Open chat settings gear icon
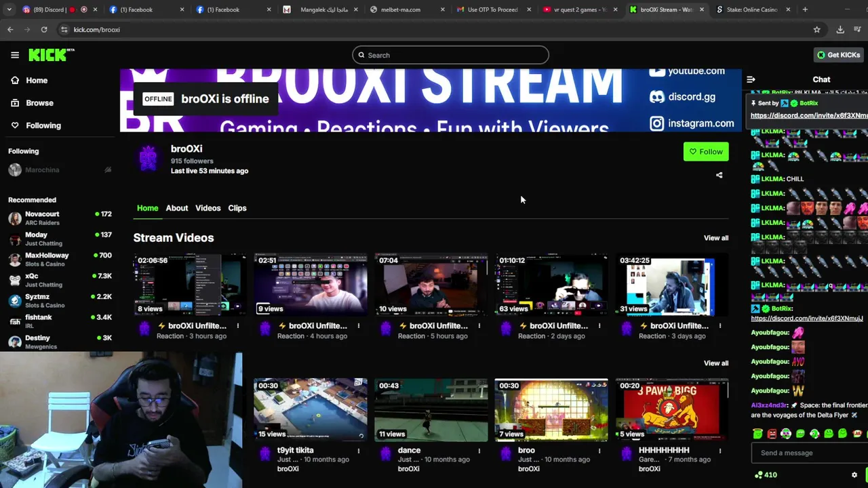 point(854,475)
